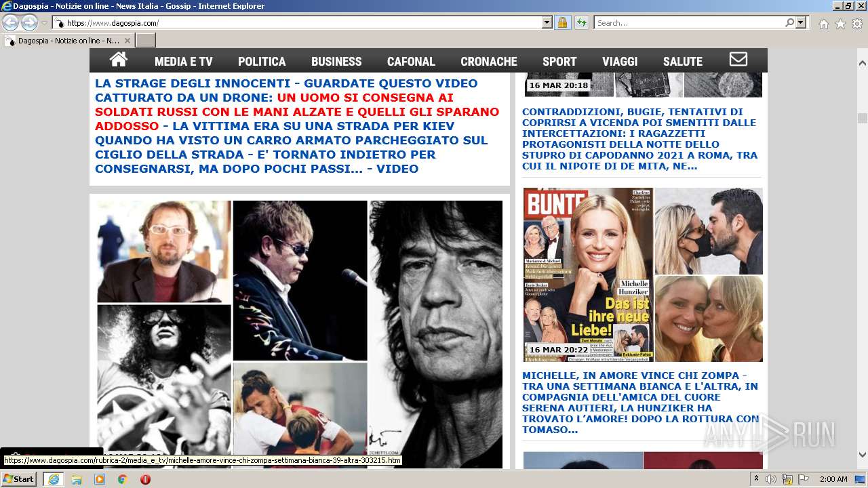The width and height of the screenshot is (868, 488).
Task: Click the 2:00 AM system clock
Action: [x=833, y=479]
